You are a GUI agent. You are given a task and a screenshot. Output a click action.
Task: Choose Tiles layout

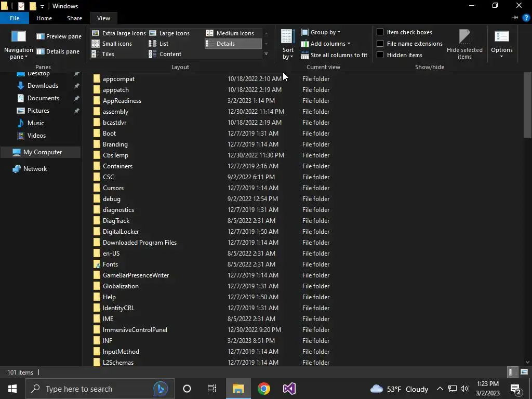click(x=103, y=54)
